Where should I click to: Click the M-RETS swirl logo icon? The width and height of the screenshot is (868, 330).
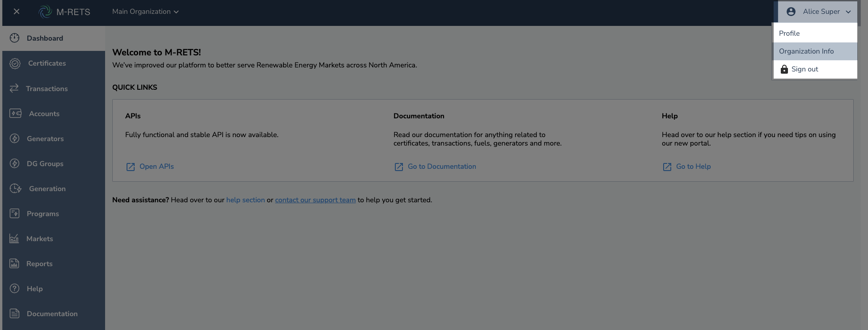tap(45, 12)
